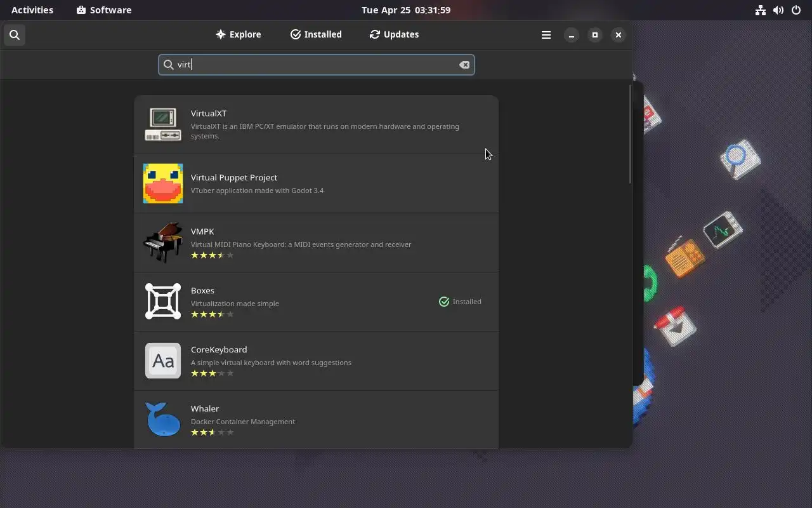Maximize the Software window
Viewport: 812px width, 508px height.
coord(595,35)
